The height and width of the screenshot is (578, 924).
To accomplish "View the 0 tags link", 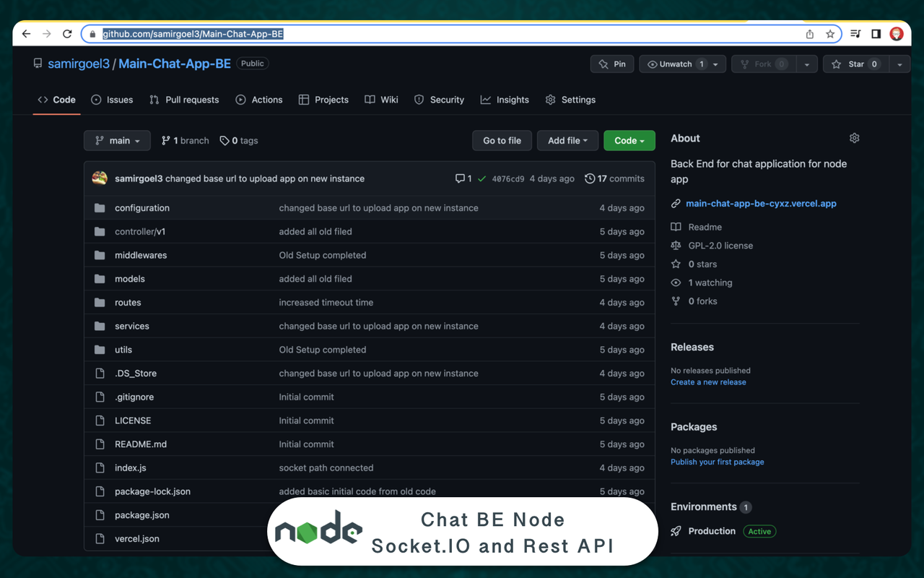I will click(x=239, y=141).
